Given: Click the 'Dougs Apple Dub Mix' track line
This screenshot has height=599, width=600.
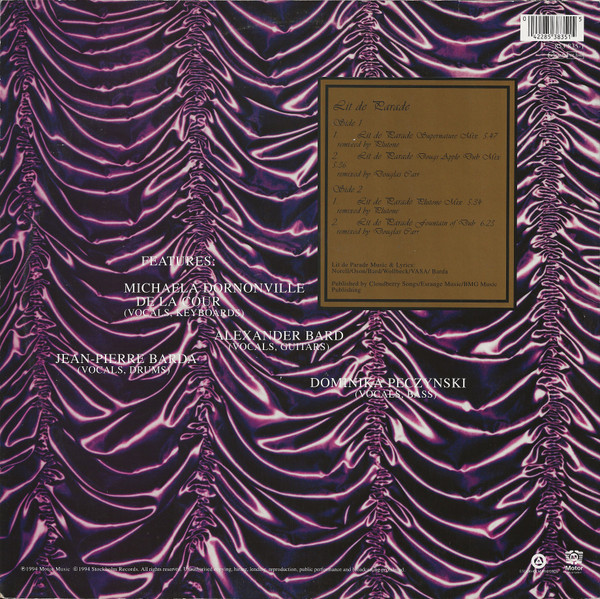Looking at the screenshot, I should 416,157.
